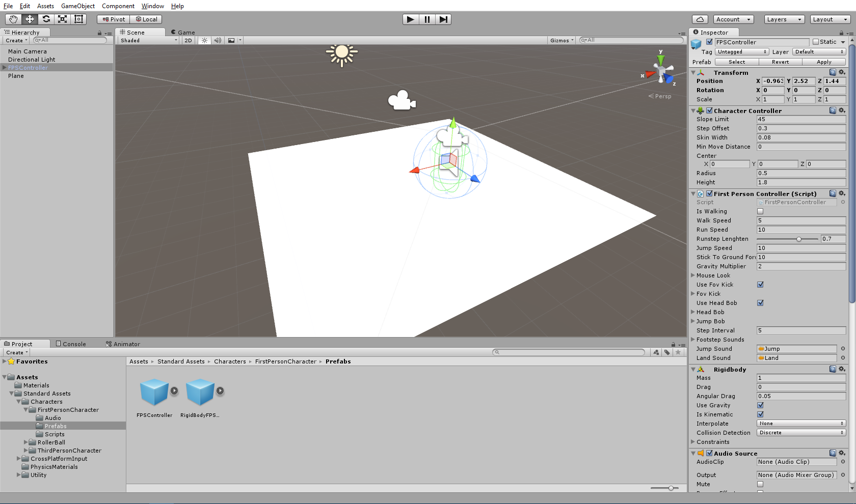Screen dimensions: 856x504
Task: Select the Hand tool
Action: 13,19
